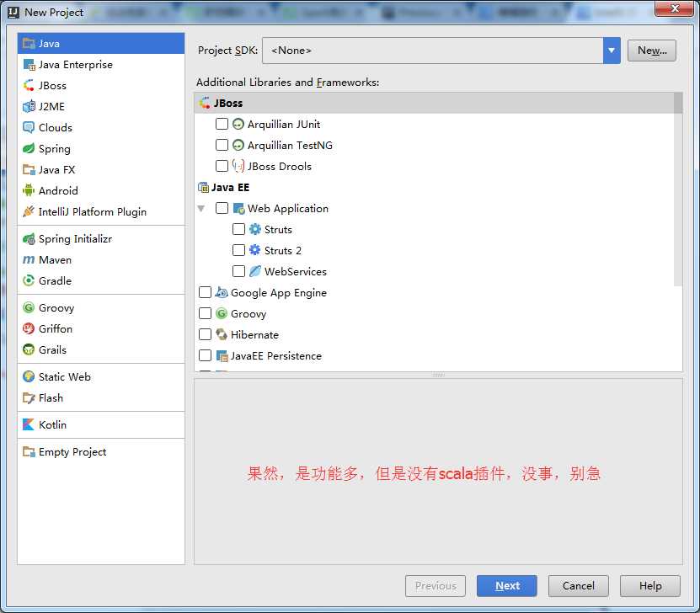Select the Android robot icon
Viewport: 700px width, 613px height.
coord(29,190)
